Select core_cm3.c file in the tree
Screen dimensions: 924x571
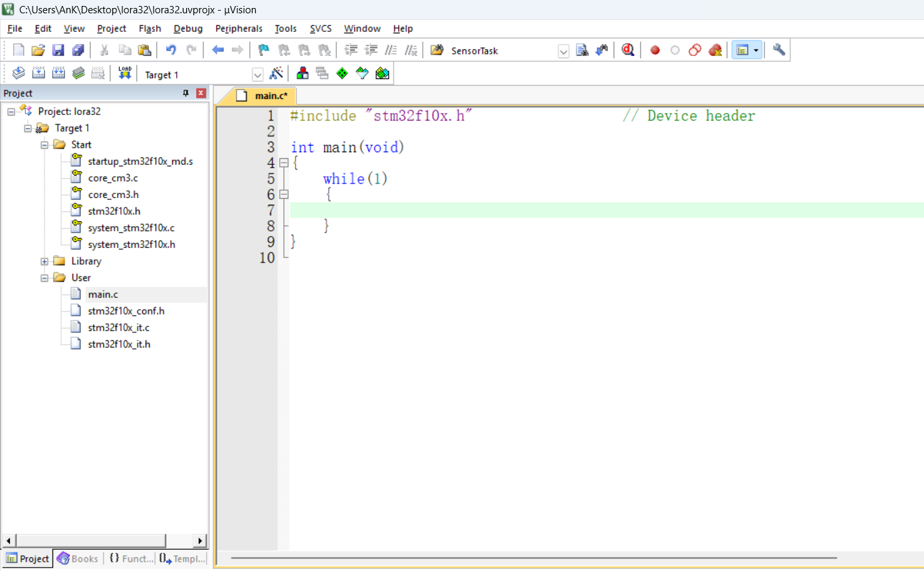click(x=113, y=178)
